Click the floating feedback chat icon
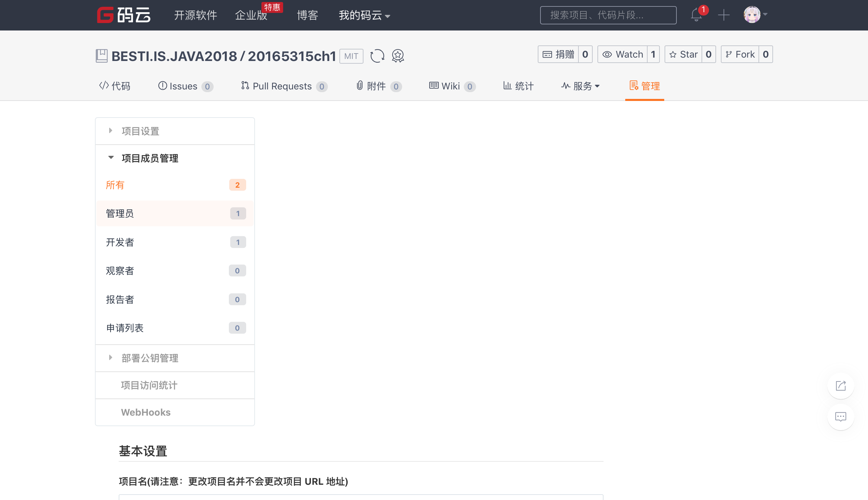Screen dimensions: 868x500 point(841,417)
